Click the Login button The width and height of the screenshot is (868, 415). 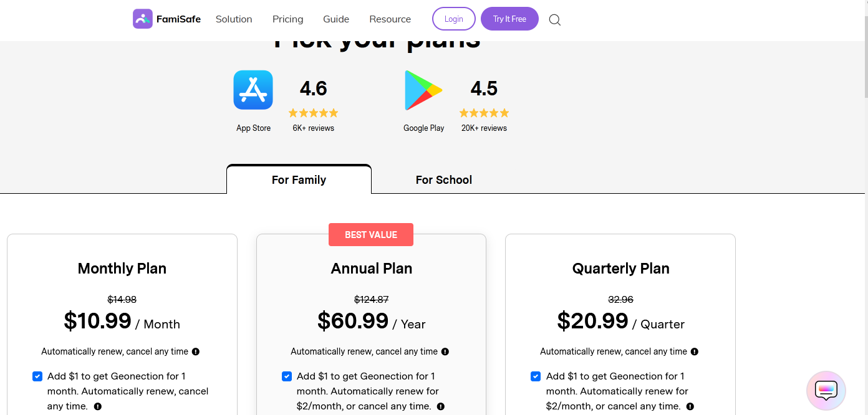(454, 19)
